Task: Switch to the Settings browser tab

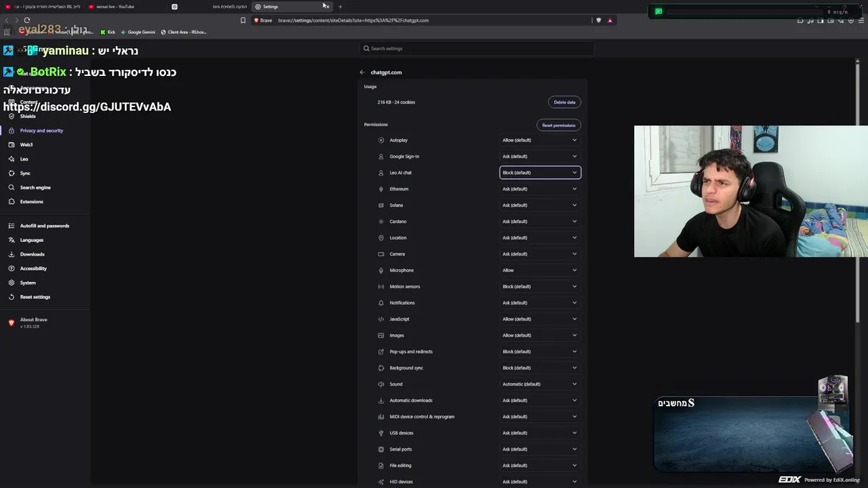Action: pyautogui.click(x=292, y=7)
